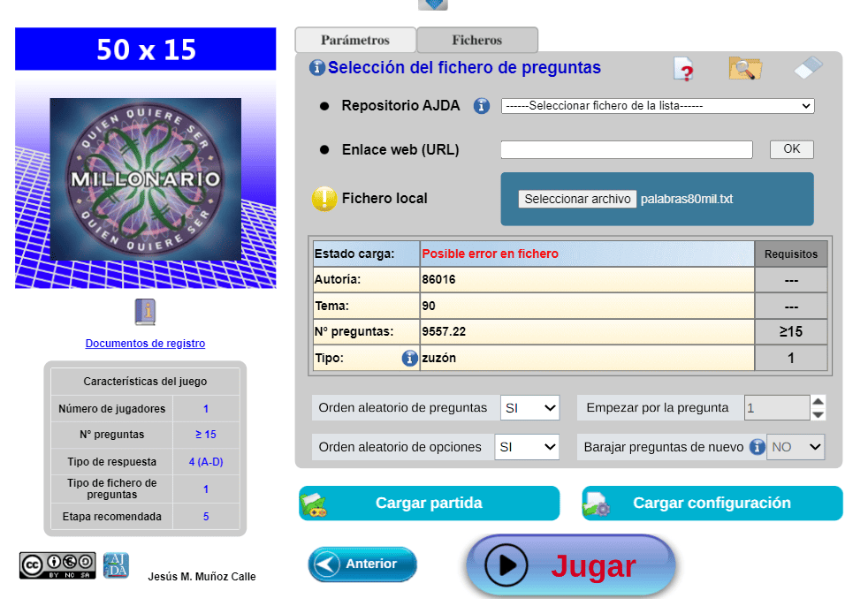
Task: Open the Orden aleatorio de opciones dropdown
Action: tap(527, 447)
